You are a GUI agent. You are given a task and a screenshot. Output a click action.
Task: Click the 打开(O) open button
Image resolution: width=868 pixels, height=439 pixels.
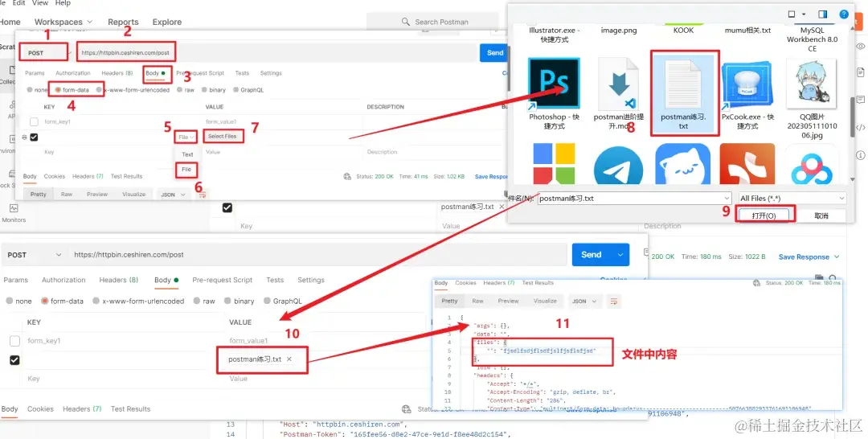pyautogui.click(x=764, y=216)
